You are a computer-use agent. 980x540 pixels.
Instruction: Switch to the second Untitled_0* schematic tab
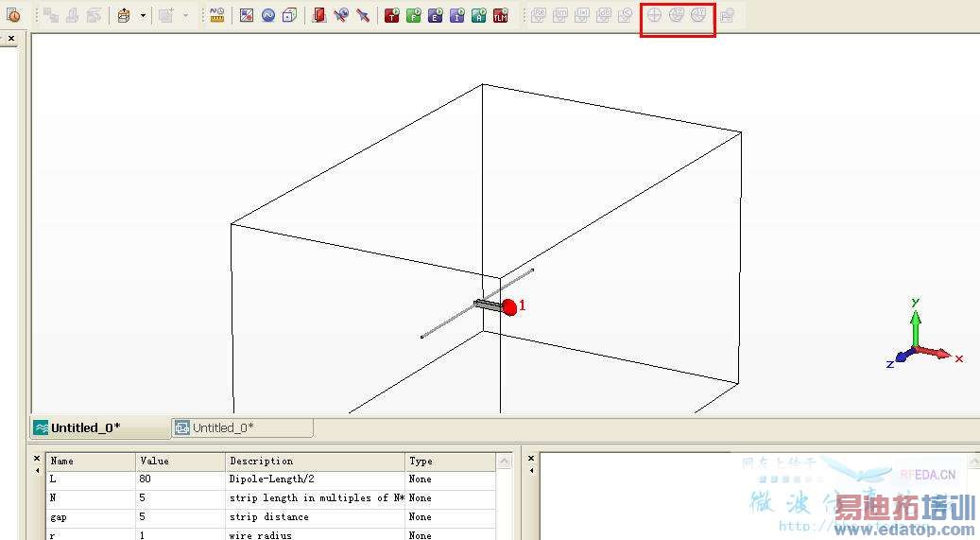[243, 428]
